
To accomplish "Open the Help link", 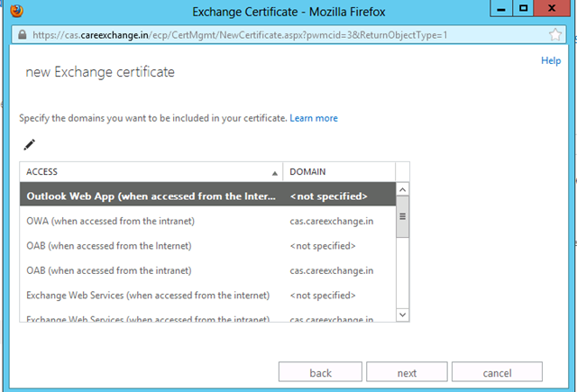I will [551, 60].
